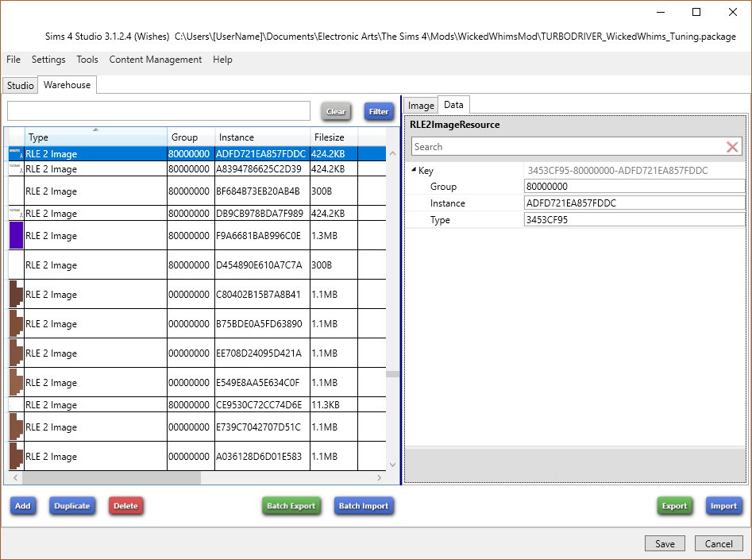Sort by the Group column header
The width and height of the screenshot is (752, 560).
click(x=191, y=137)
